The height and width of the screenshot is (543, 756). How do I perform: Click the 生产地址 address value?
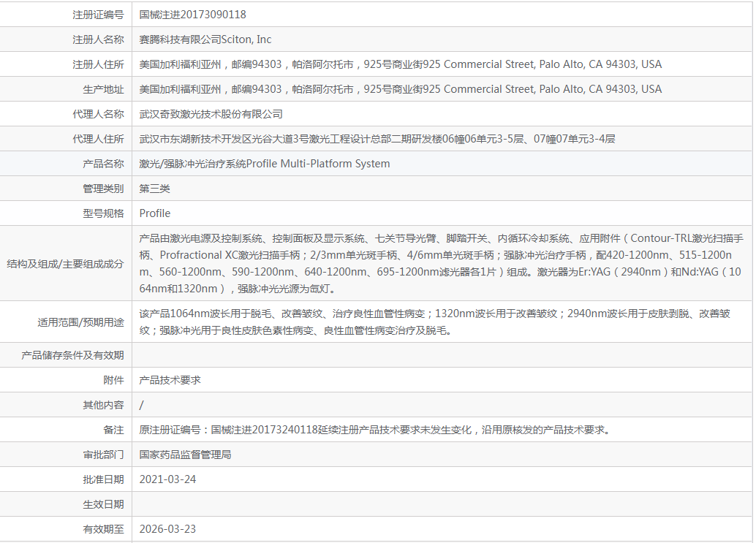(x=400, y=89)
